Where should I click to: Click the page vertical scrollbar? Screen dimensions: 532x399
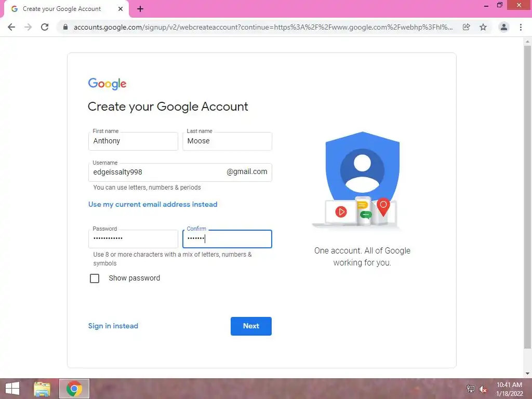527,197
